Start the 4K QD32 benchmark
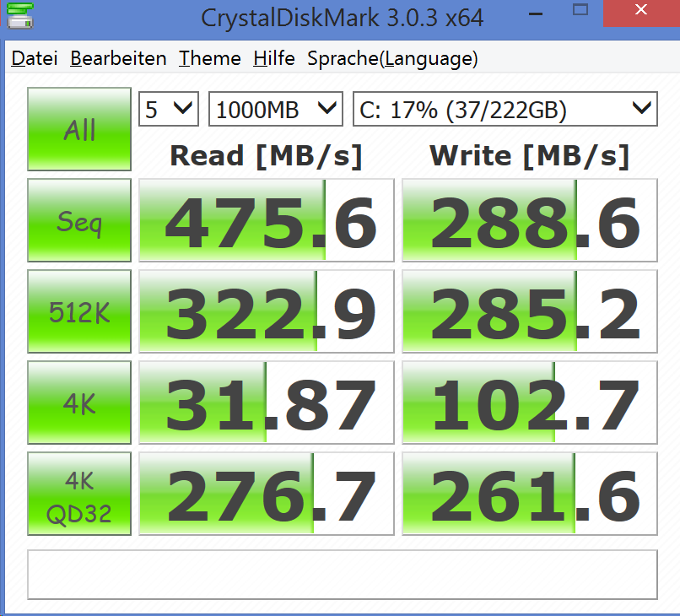Viewport: 680px width, 616px height. (x=79, y=494)
